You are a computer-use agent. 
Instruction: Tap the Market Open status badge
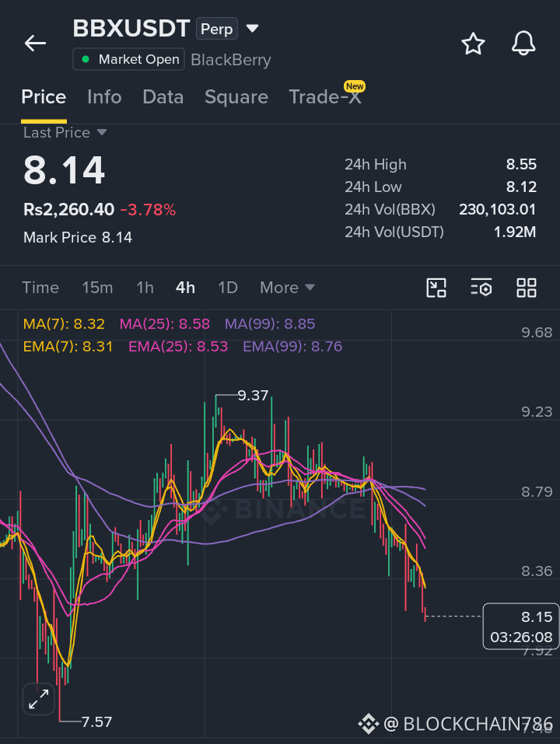(128, 59)
